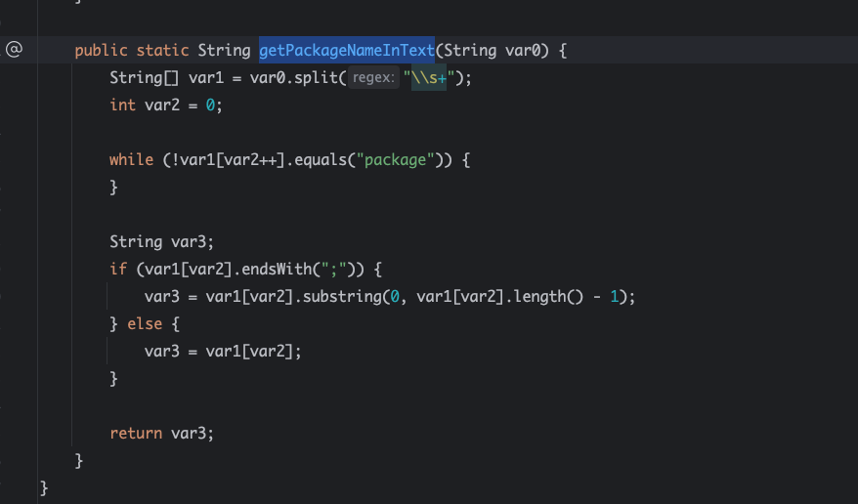Click the split method call on var0
858x504 pixels.
tap(315, 78)
